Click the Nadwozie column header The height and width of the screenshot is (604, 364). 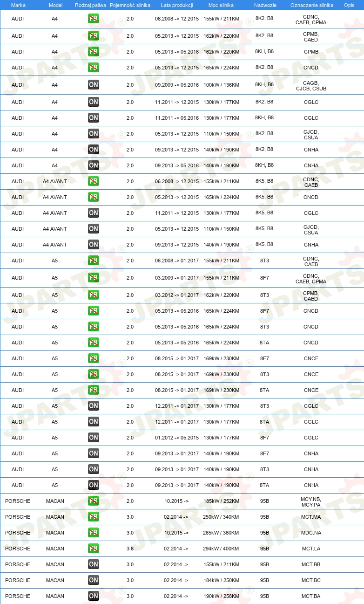pyautogui.click(x=264, y=5)
